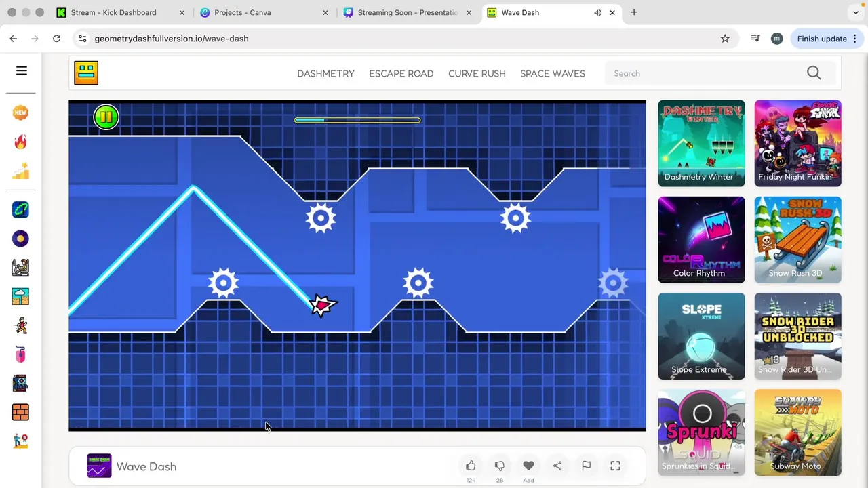This screenshot has width=868, height=488.
Task: Open Subway Moto game thumbnail
Action: tap(797, 432)
